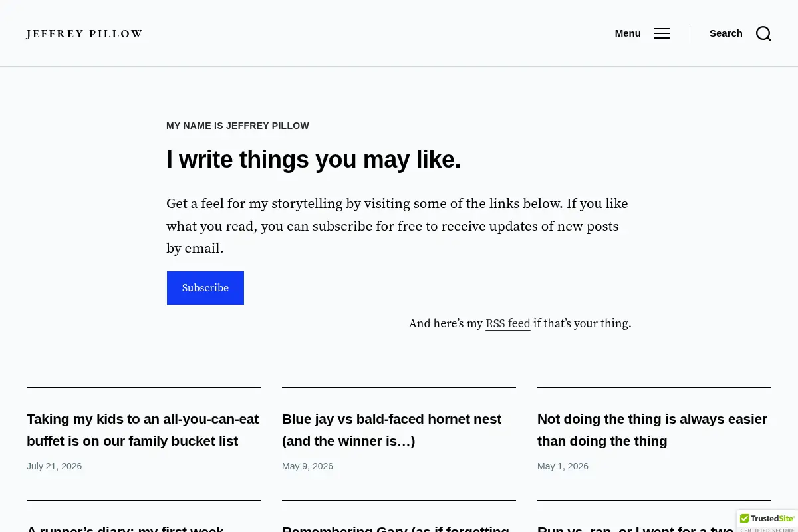Image resolution: width=798 pixels, height=532 pixels.
Task: Click the storytelling intro paragraph
Action: tap(398, 226)
